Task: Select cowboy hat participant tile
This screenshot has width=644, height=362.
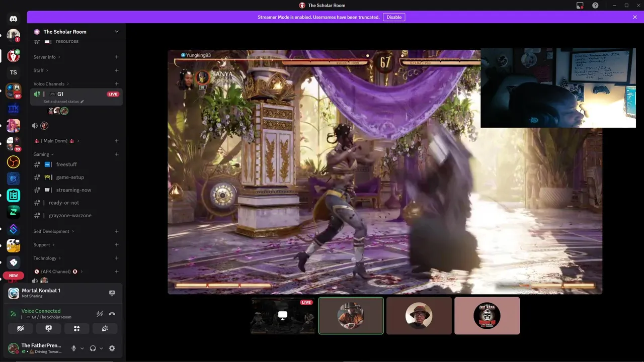Action: point(351,316)
